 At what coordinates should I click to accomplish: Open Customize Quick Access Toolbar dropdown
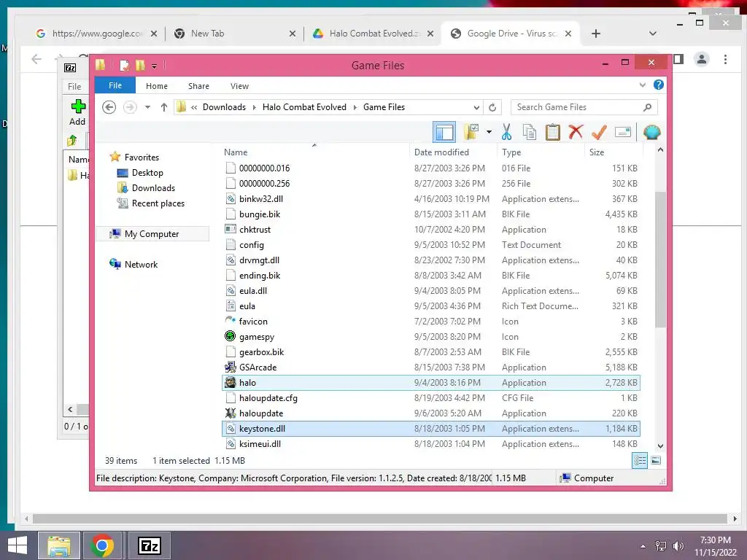click(x=155, y=66)
